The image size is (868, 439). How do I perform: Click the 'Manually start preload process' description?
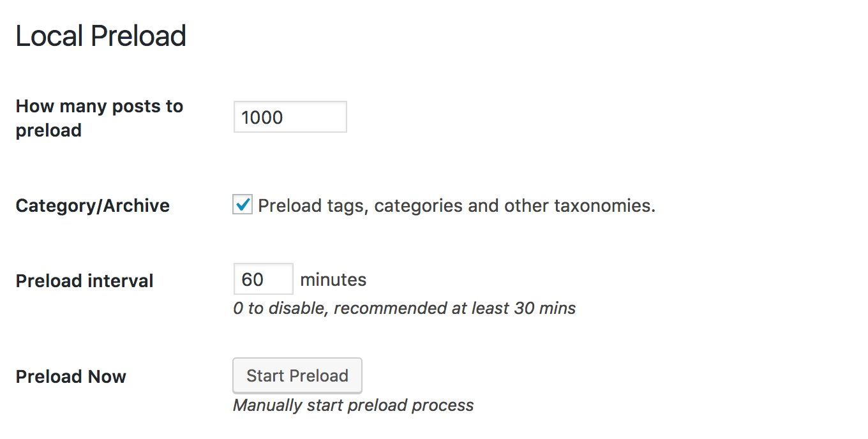[x=353, y=405]
